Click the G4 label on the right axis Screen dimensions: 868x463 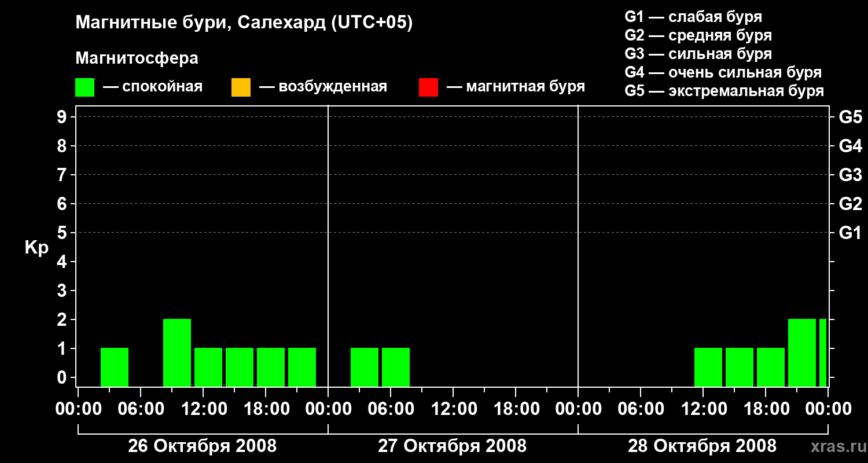click(851, 146)
